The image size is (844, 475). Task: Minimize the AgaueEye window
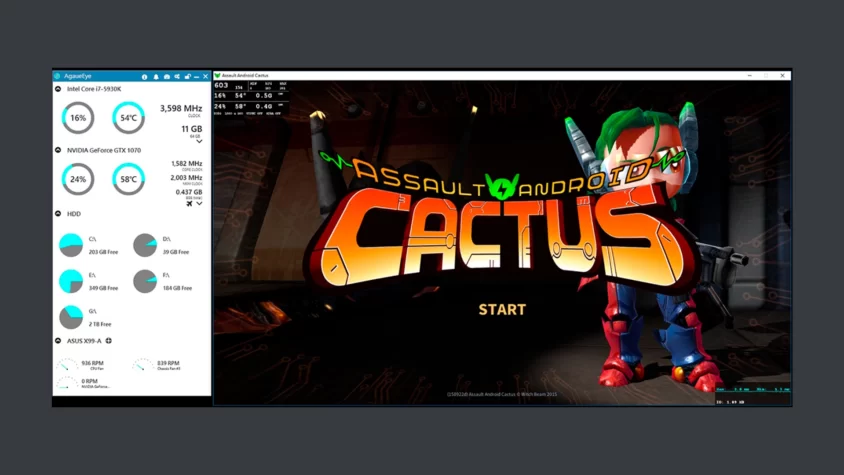196,77
